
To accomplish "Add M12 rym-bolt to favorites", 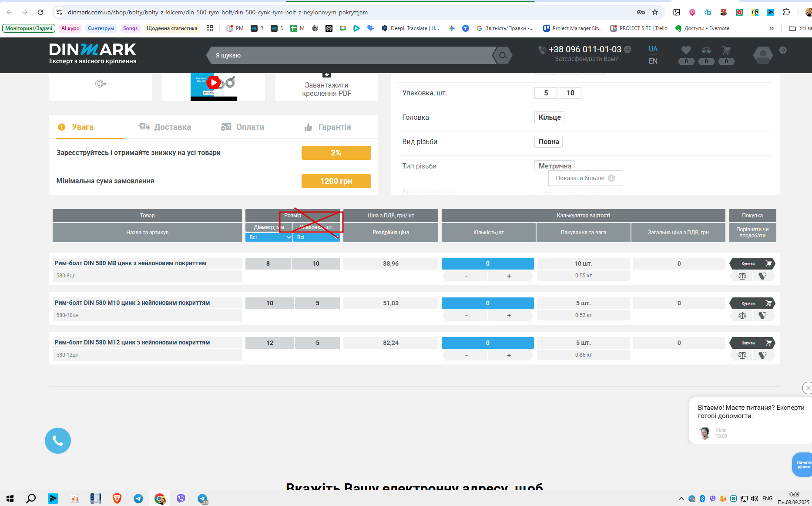I will tap(763, 355).
